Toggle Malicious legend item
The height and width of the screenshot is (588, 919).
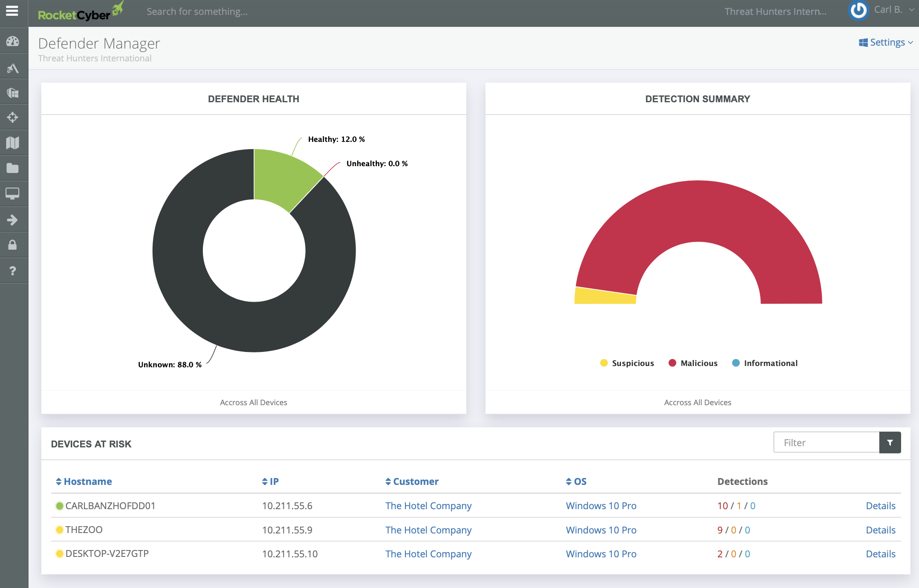(693, 363)
